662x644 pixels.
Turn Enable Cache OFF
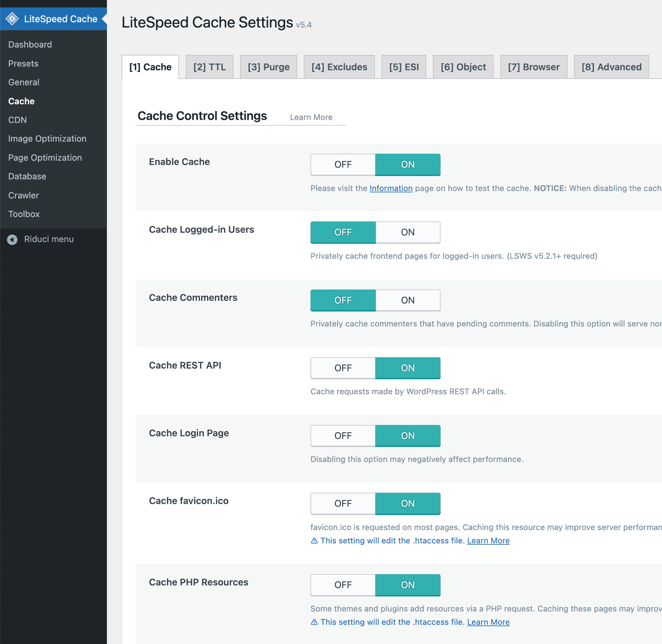tap(343, 165)
